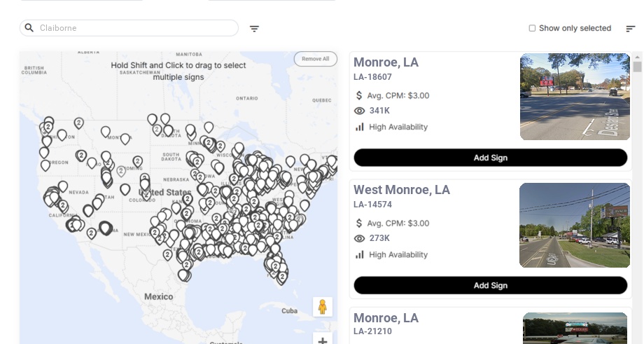Open the filter options icon beside search

coord(254,29)
